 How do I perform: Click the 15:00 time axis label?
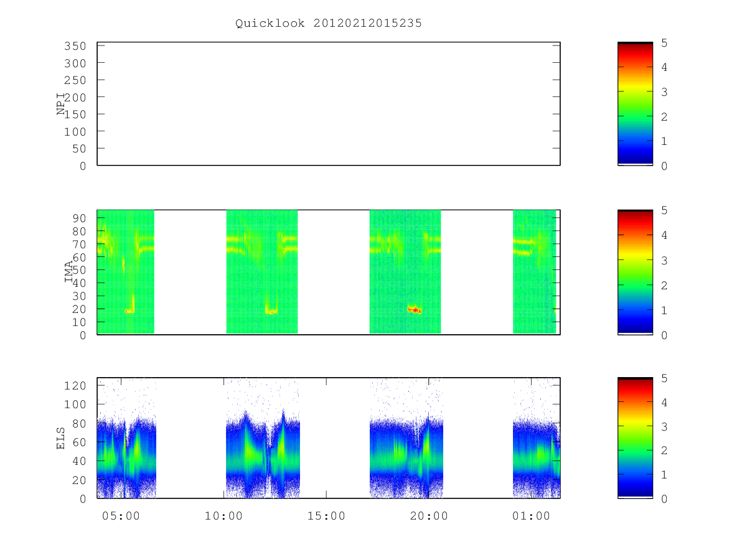[x=326, y=516]
